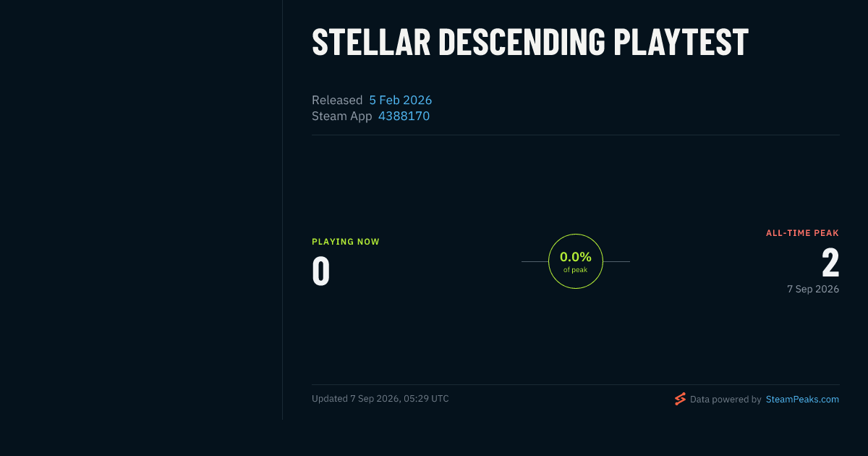Click the line left of percent circle
Screen dimensions: 868x456
535,261
